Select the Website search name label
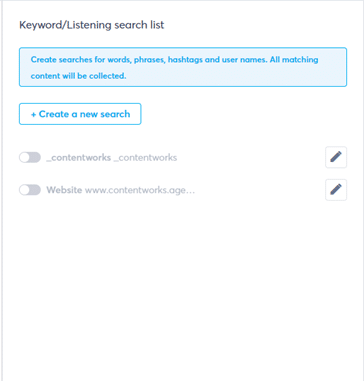This screenshot has height=381, width=364. pos(64,190)
